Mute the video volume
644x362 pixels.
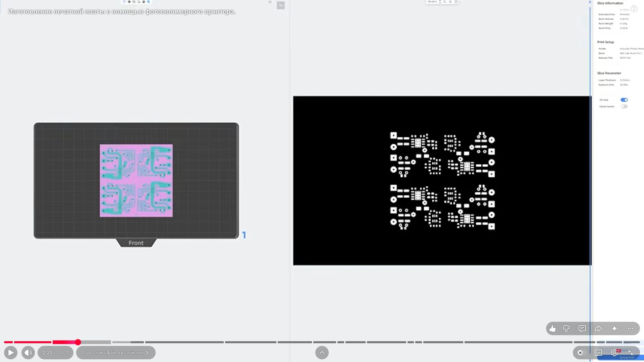point(28,353)
